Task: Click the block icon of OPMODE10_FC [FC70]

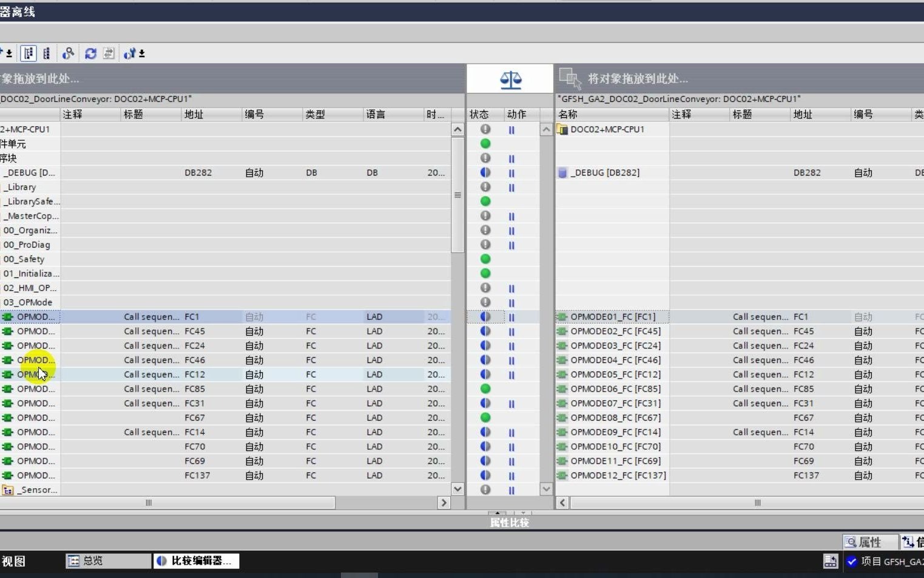Action: coord(562,446)
